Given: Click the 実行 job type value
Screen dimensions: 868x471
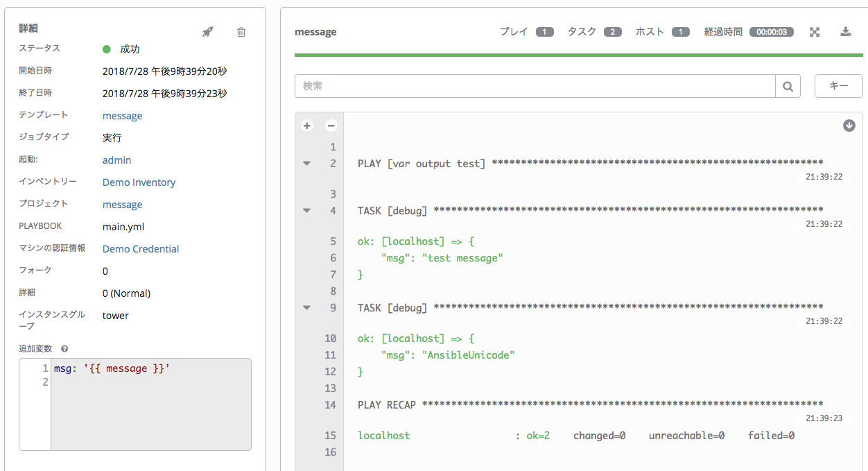Looking at the screenshot, I should point(112,138).
